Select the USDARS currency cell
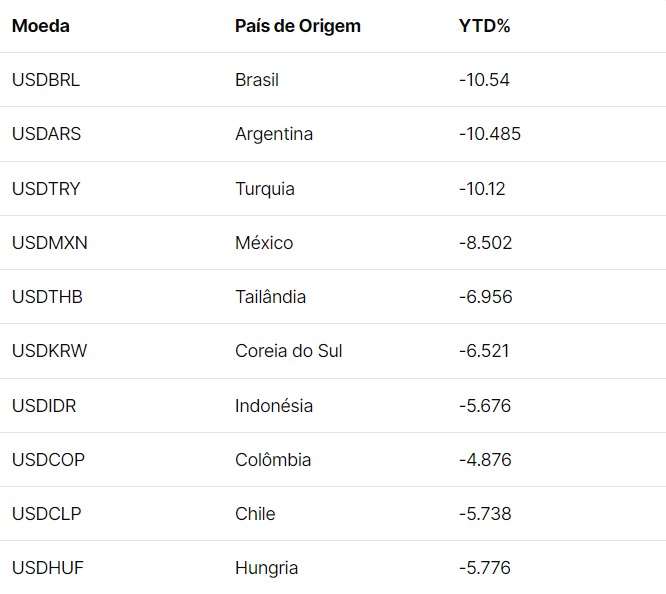This screenshot has height=594, width=666. pos(46,134)
